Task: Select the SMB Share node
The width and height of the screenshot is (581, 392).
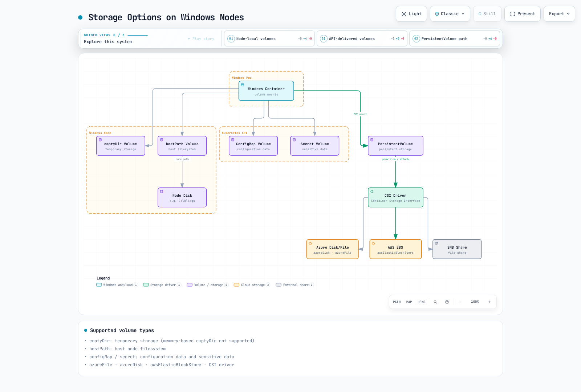Action: tap(457, 249)
